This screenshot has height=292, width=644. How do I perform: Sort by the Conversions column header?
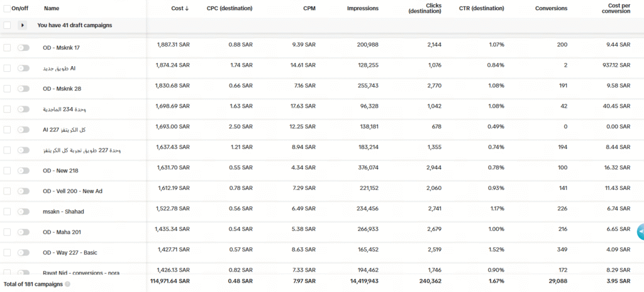pos(551,9)
